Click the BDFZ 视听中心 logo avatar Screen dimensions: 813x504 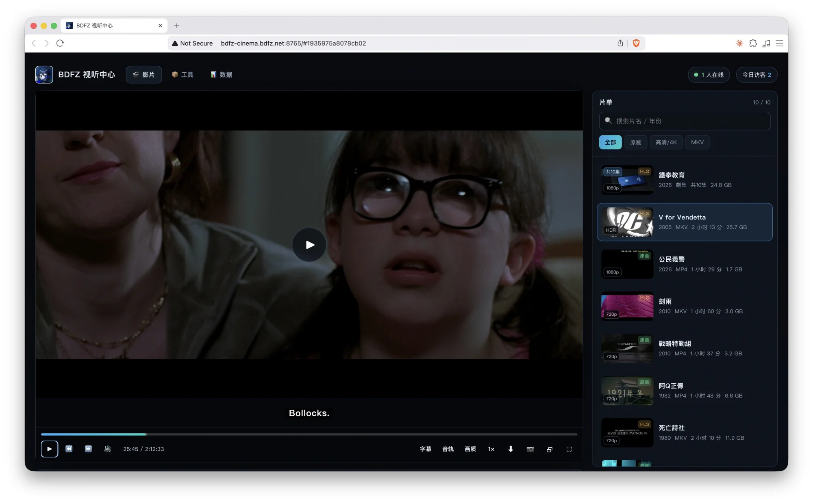click(x=44, y=74)
